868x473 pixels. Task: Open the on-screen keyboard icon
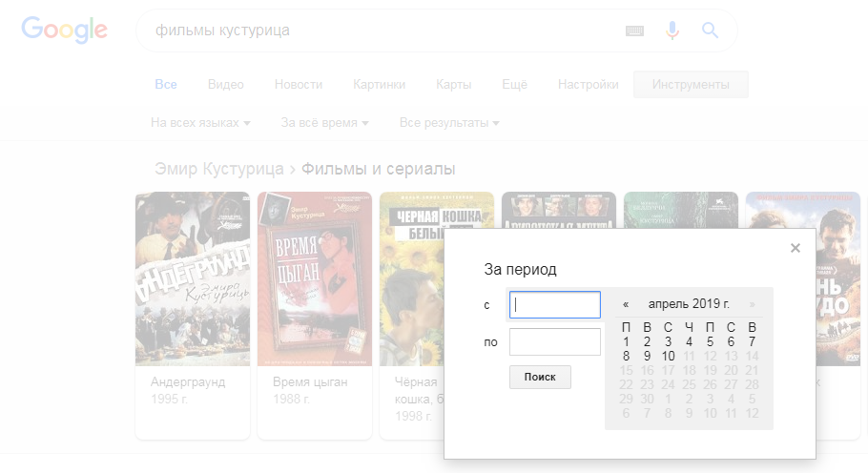[635, 31]
